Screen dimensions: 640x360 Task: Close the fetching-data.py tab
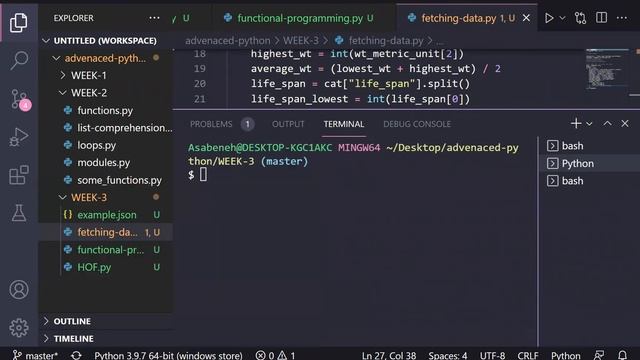click(526, 18)
